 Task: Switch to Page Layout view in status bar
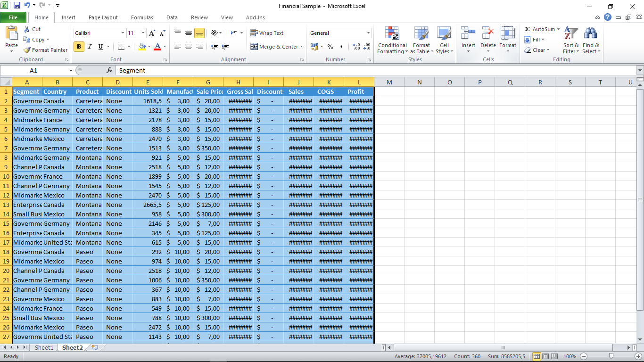tap(545, 356)
